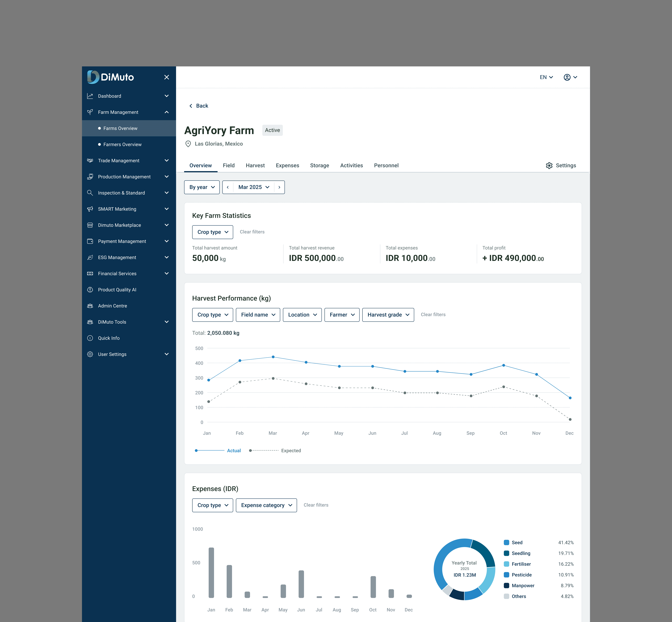Open the Farmers Overview menu item
This screenshot has height=622, width=672.
click(x=122, y=144)
